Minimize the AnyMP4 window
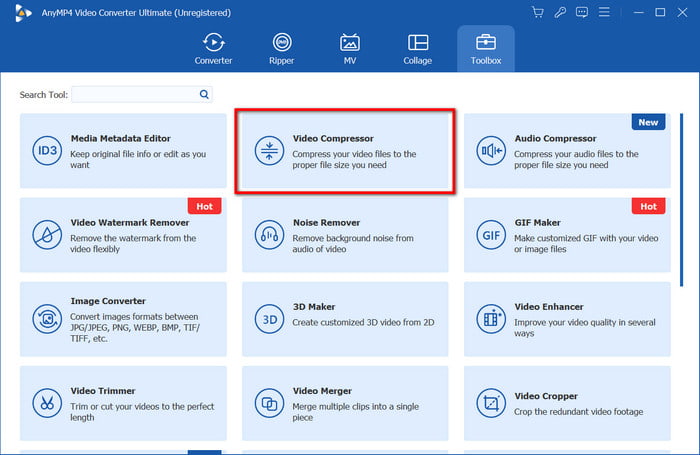The height and width of the screenshot is (455, 700). pyautogui.click(x=638, y=13)
